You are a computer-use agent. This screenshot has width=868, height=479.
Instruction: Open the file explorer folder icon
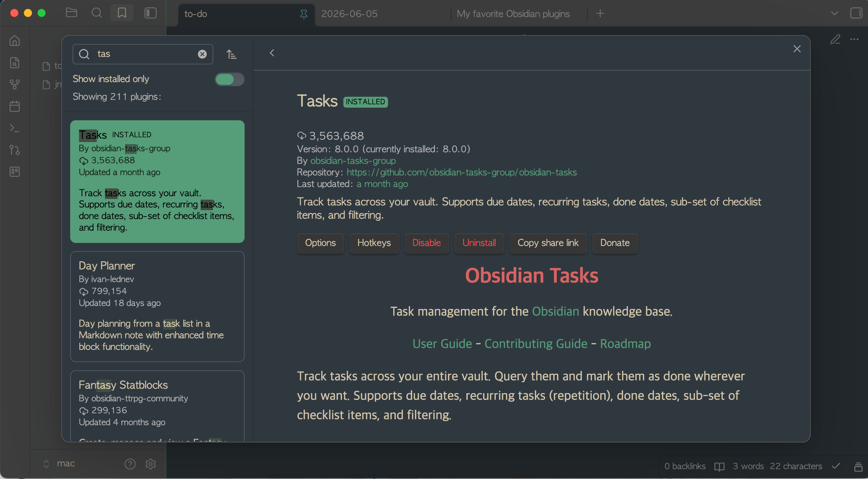71,13
